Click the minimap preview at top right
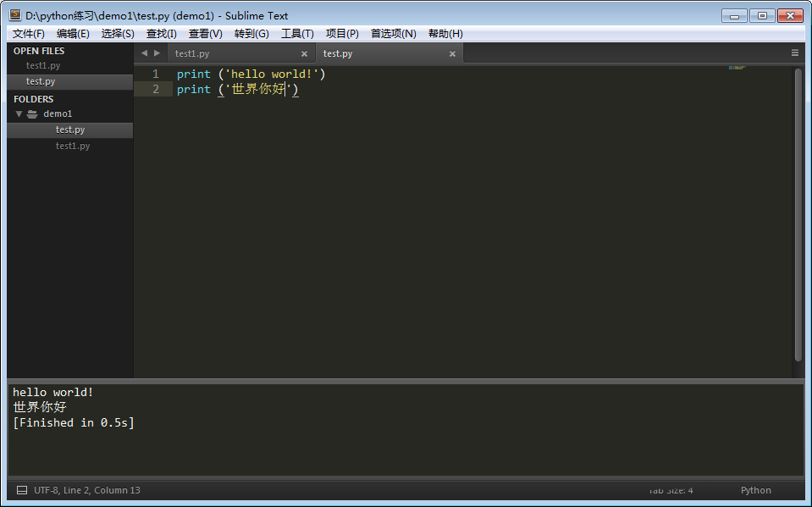This screenshot has height=507, width=812. click(737, 68)
